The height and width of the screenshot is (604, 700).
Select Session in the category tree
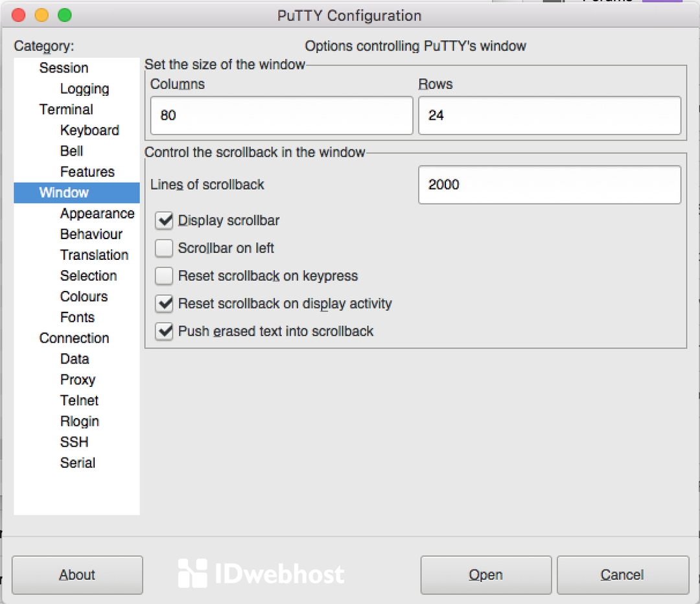click(64, 68)
